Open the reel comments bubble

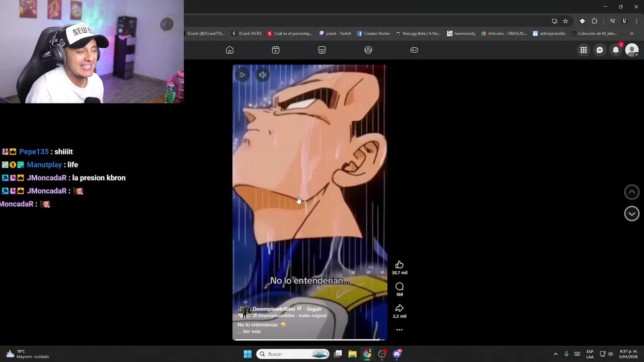pyautogui.click(x=399, y=287)
